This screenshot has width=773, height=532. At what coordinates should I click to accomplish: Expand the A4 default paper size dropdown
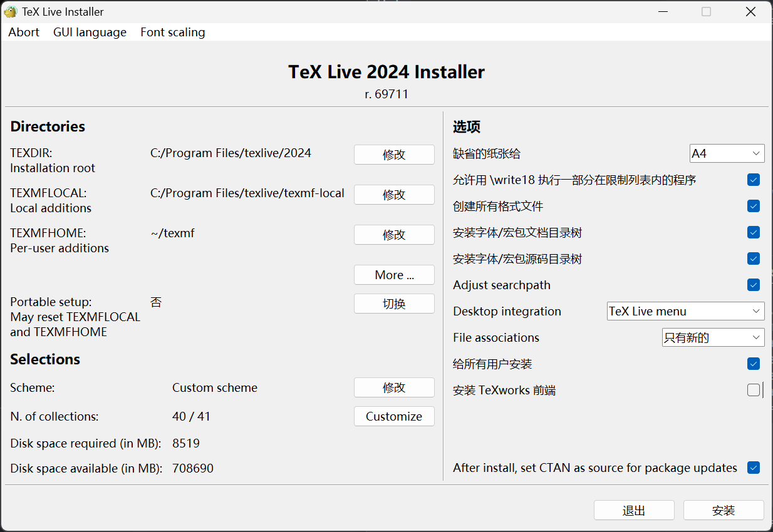point(727,153)
